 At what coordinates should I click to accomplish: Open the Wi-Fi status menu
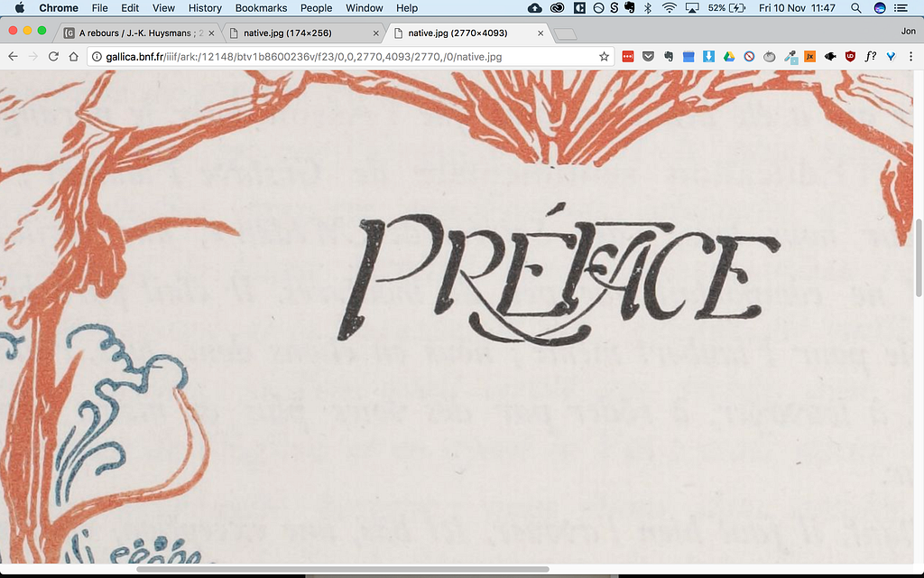coord(669,7)
